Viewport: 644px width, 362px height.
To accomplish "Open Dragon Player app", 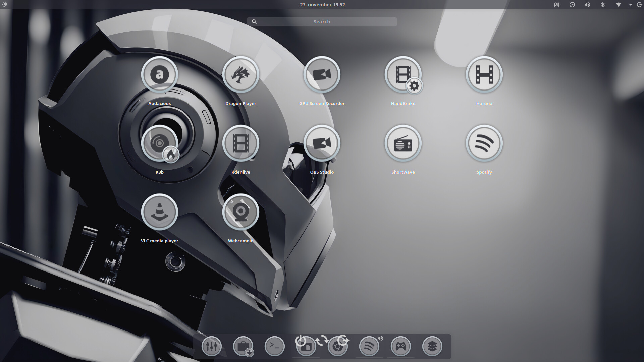I will [240, 74].
